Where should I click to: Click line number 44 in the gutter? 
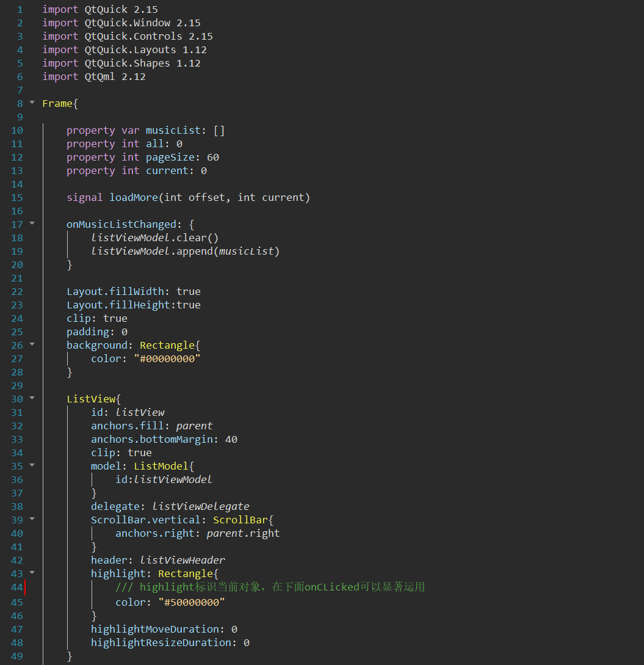click(17, 586)
